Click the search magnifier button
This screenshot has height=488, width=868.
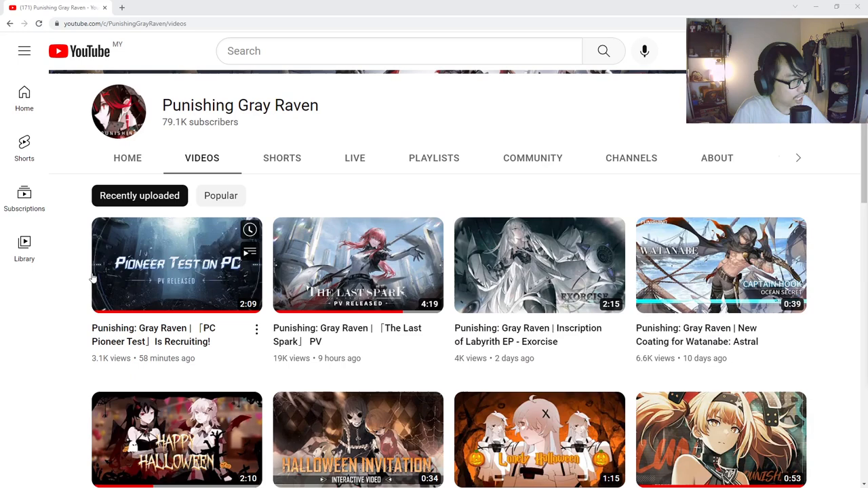(x=604, y=51)
